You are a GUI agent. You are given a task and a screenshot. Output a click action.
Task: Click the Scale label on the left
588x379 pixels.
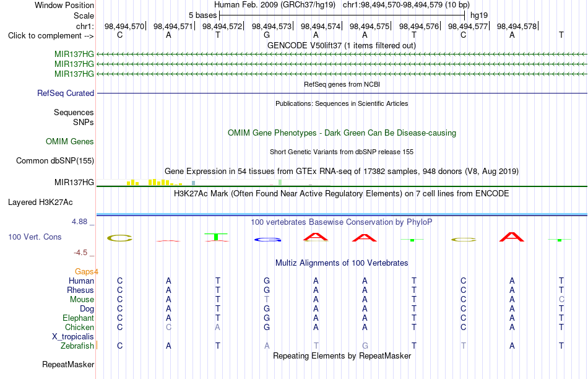tap(84, 15)
